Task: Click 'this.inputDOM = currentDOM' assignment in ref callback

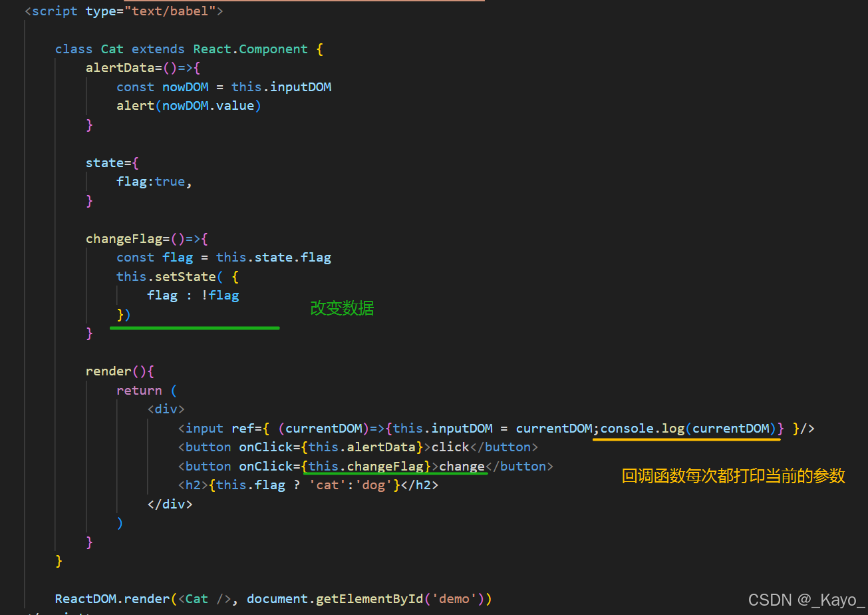Action: (x=493, y=429)
